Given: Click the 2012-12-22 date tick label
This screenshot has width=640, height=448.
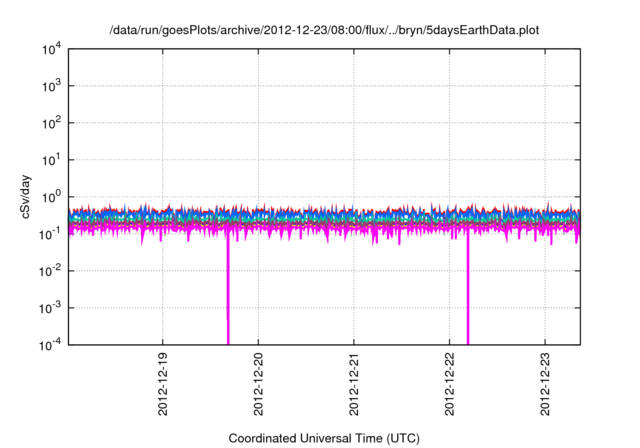Looking at the screenshot, I should 449,384.
